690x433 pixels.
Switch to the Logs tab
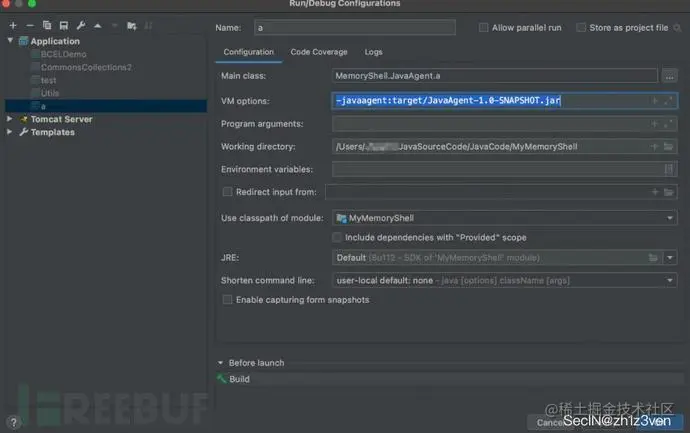pyautogui.click(x=373, y=52)
